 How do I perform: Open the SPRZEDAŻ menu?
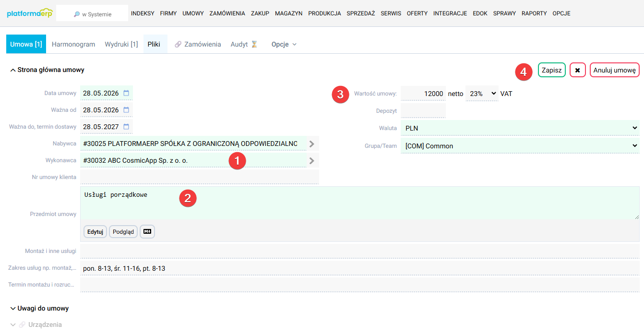click(x=361, y=13)
